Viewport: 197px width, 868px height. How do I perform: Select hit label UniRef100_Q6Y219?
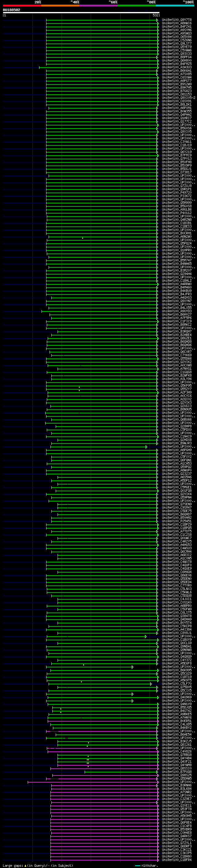coord(177,152)
